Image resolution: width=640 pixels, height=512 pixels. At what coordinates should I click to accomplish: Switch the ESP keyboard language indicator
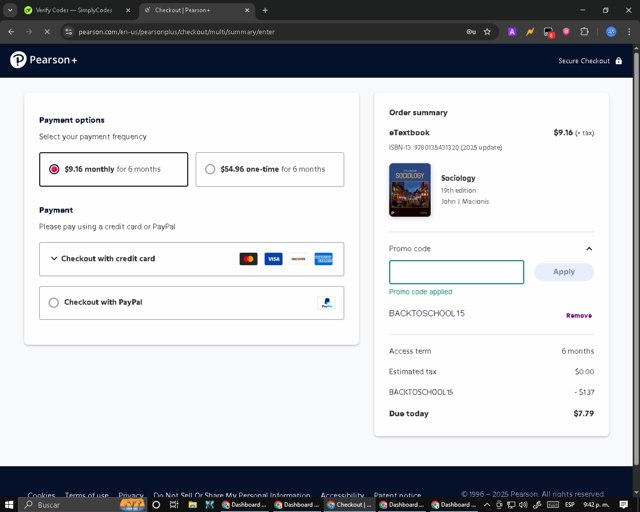tap(570, 505)
